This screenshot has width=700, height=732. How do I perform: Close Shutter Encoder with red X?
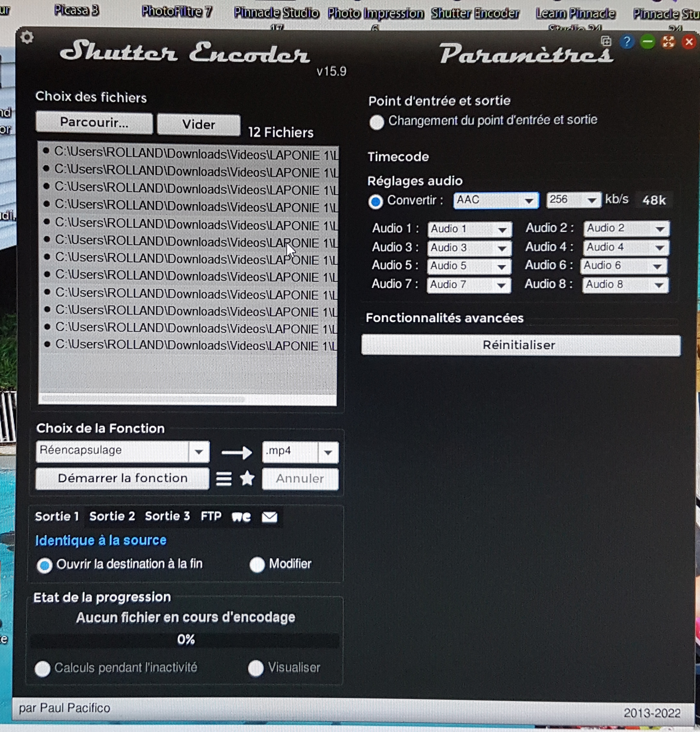tap(689, 42)
